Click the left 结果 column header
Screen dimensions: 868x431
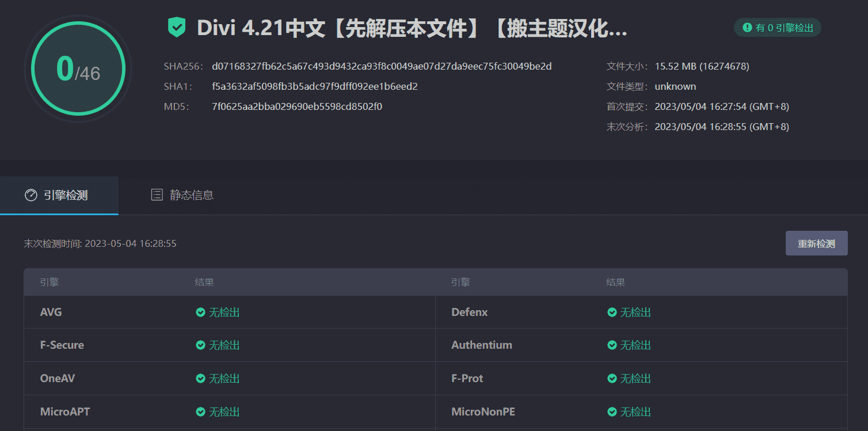point(204,282)
